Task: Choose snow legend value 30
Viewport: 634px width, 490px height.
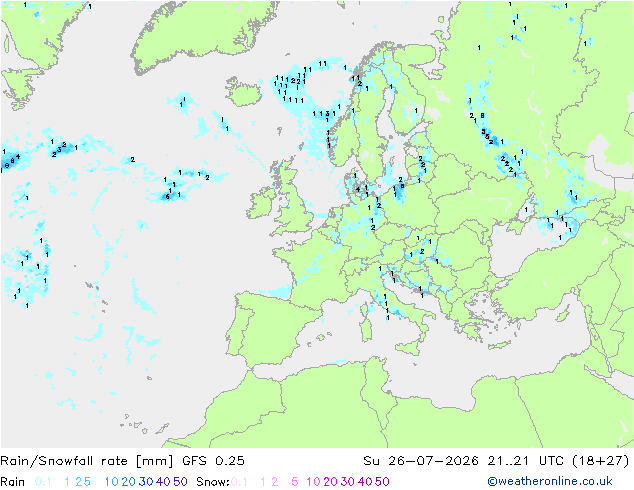Action: click(x=348, y=482)
